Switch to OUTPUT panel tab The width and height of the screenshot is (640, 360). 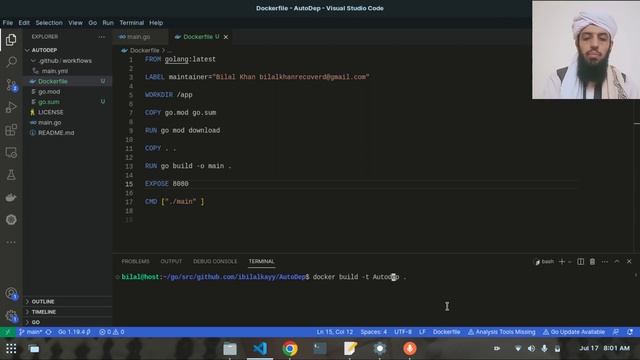pyautogui.click(x=171, y=261)
